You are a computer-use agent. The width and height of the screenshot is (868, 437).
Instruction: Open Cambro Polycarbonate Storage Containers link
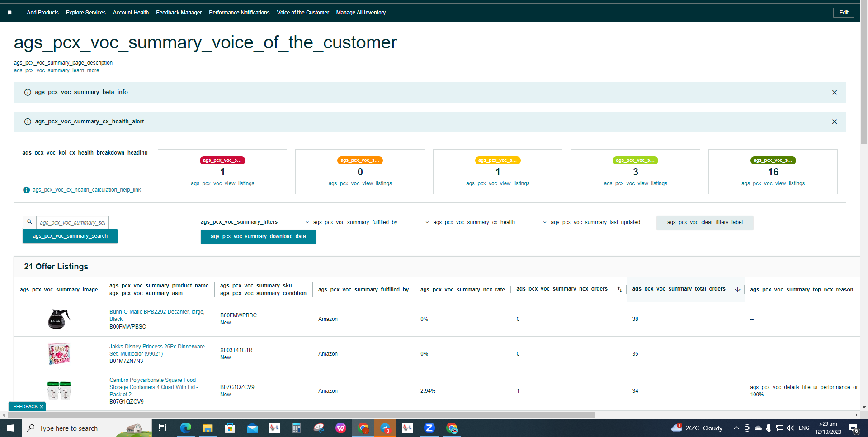[154, 387]
